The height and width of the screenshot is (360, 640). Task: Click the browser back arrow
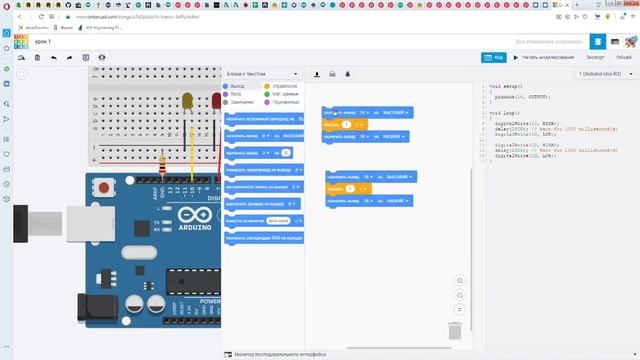tap(20, 17)
